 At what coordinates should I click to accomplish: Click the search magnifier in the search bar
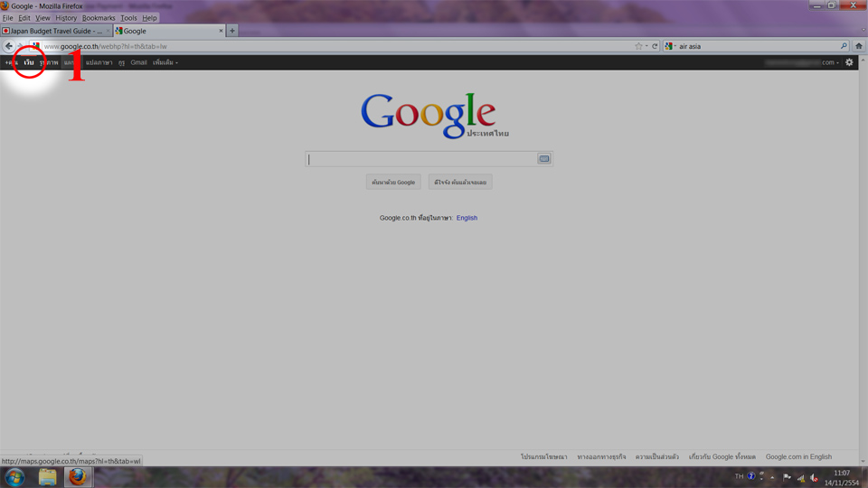pos(844,46)
